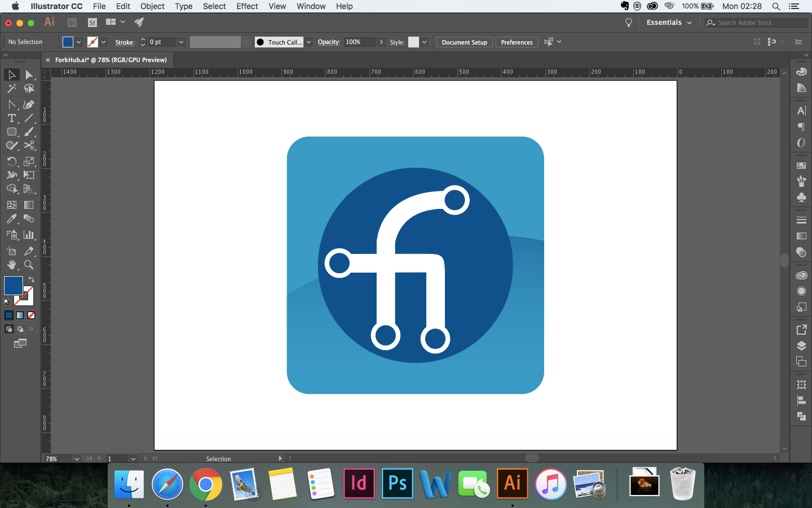The width and height of the screenshot is (812, 508).
Task: Select the Magic Wand tool
Action: pyautogui.click(x=12, y=89)
